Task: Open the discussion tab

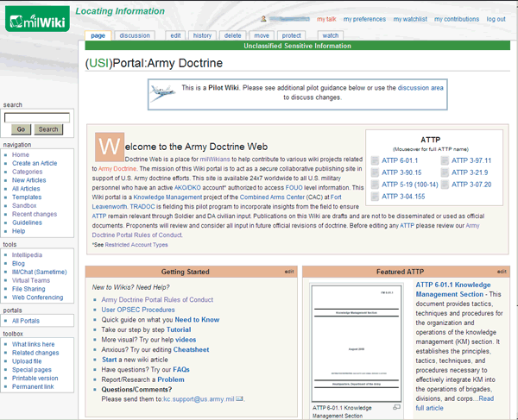Action: 135,35
